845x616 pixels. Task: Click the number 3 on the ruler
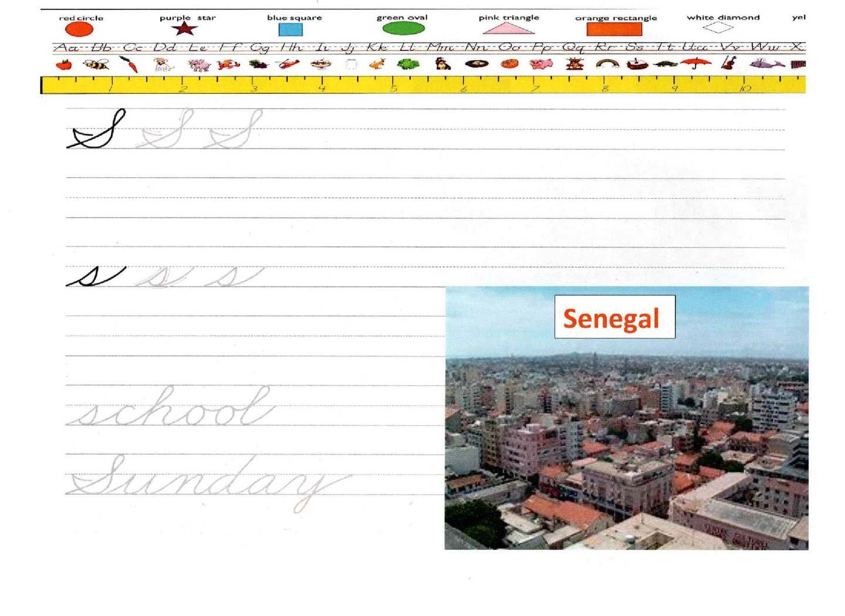click(254, 89)
